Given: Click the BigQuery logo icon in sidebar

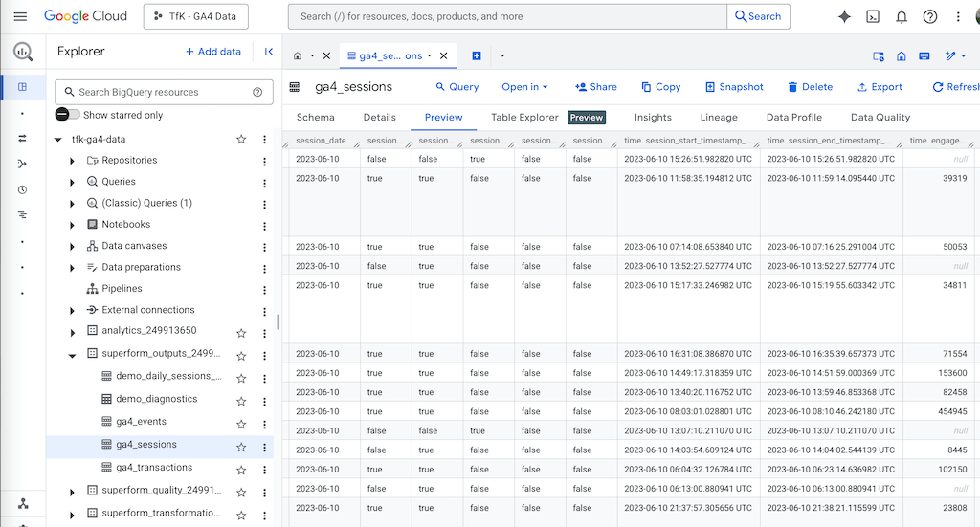Looking at the screenshot, I should point(23,52).
